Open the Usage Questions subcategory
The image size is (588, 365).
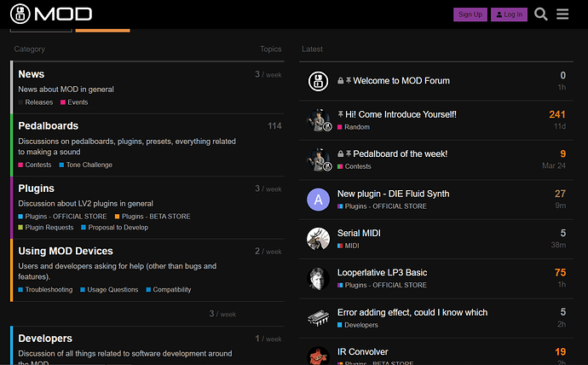click(109, 290)
